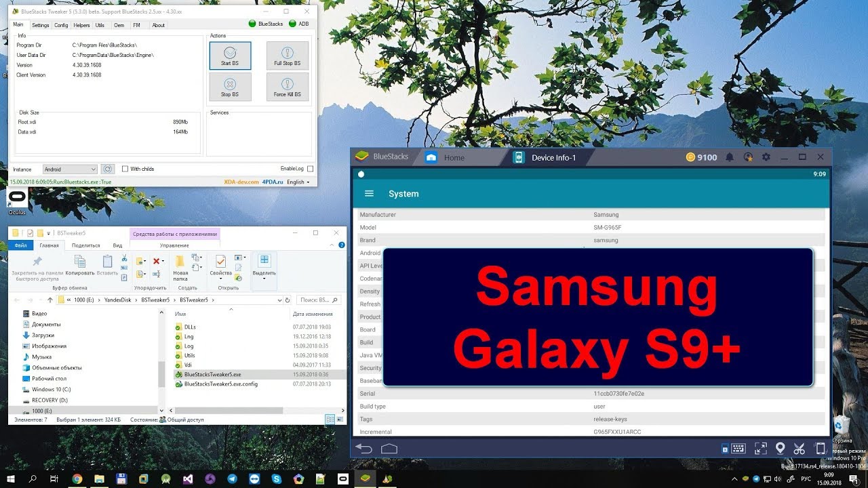Enable the With childs checkbox
This screenshot has height=488, width=868.
pos(125,169)
